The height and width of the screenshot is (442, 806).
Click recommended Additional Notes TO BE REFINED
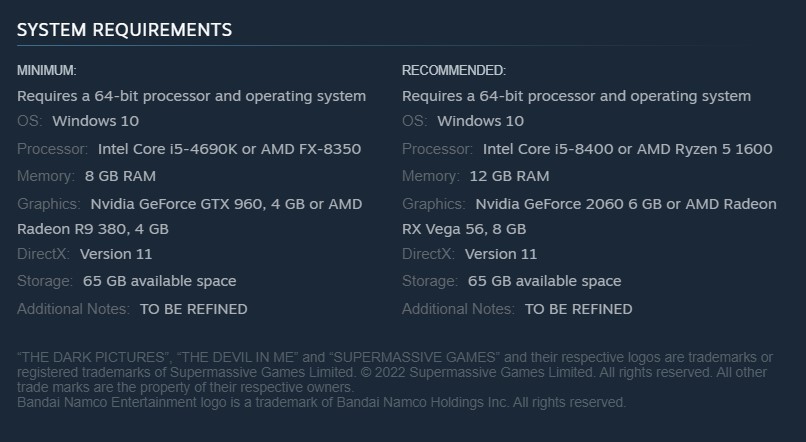[579, 309]
